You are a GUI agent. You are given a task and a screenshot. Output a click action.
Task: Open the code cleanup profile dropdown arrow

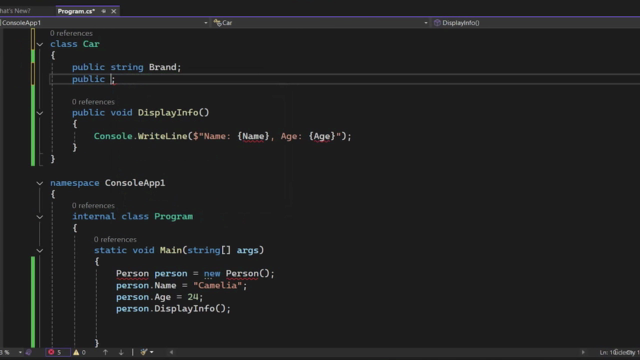coord(152,352)
